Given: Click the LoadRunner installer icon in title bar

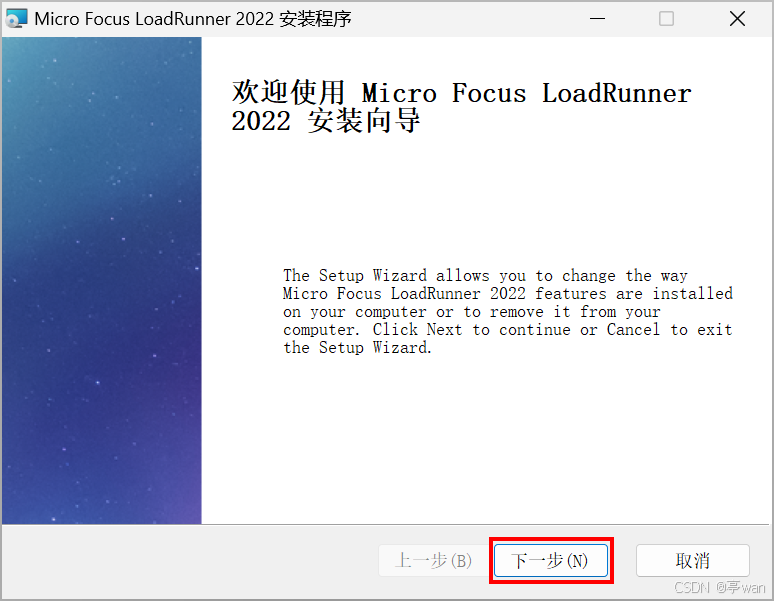Looking at the screenshot, I should (16, 19).
